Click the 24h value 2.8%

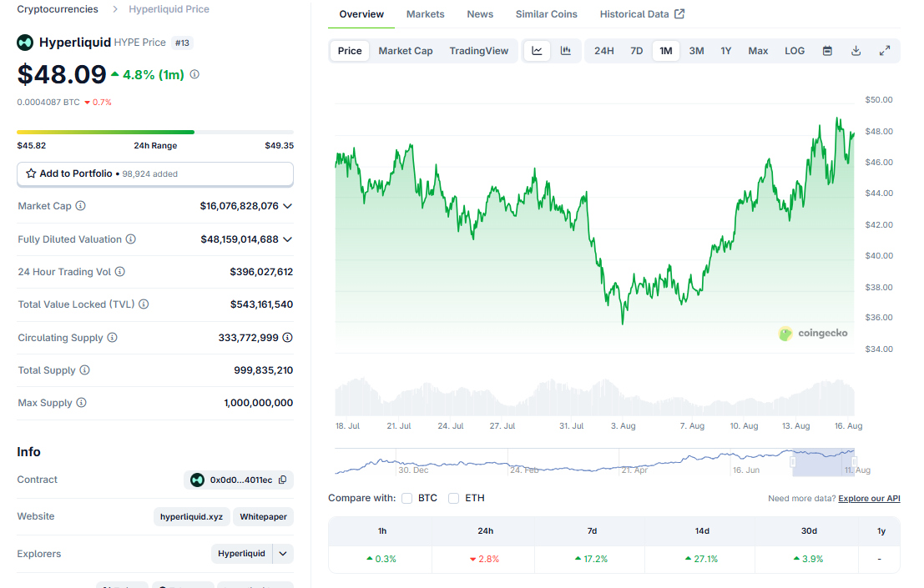(484, 559)
